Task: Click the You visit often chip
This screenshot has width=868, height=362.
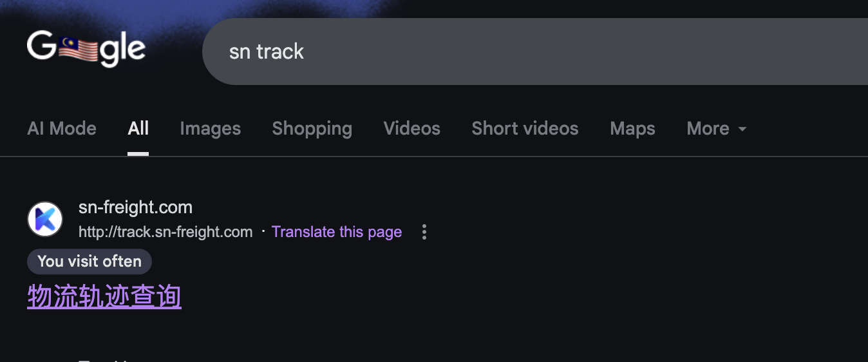Action: coord(90,262)
